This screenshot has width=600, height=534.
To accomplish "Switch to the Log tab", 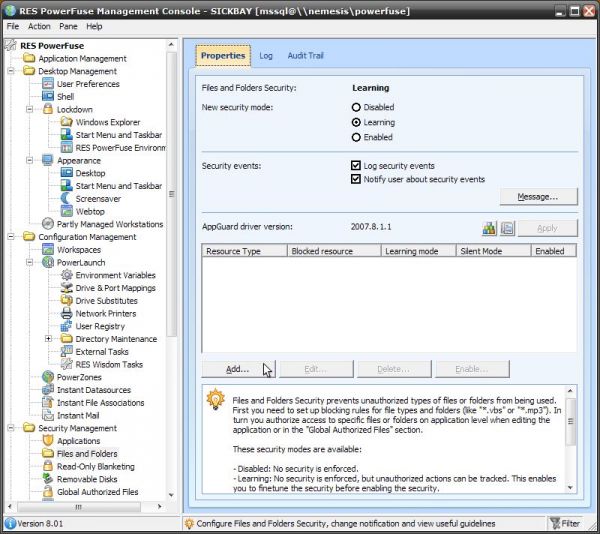I will (x=266, y=56).
